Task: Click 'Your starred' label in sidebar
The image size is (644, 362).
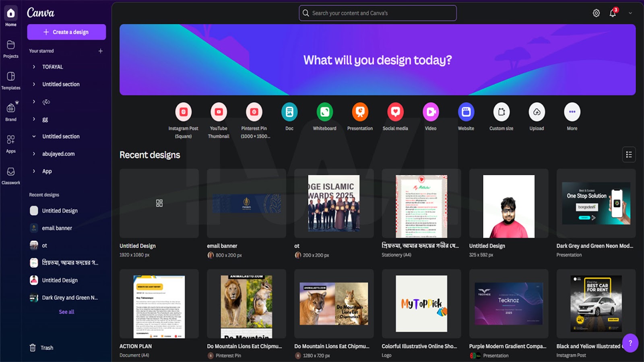Action: coord(41,51)
